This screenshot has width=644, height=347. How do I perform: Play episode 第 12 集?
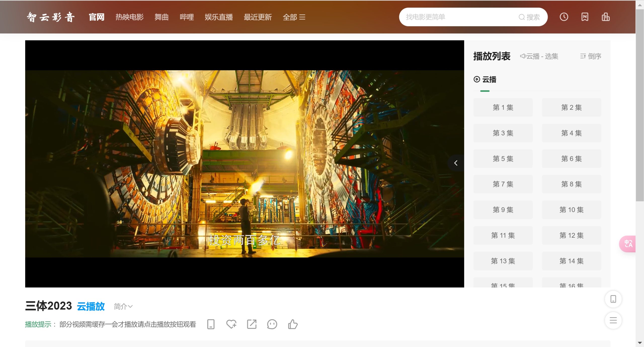coord(571,235)
